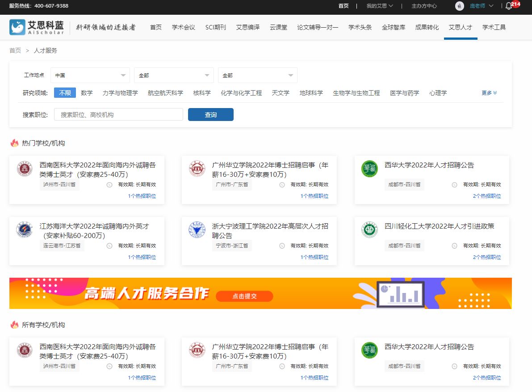The image size is (532, 392).
Task: Click the 查询 search button
Action: coord(211,115)
